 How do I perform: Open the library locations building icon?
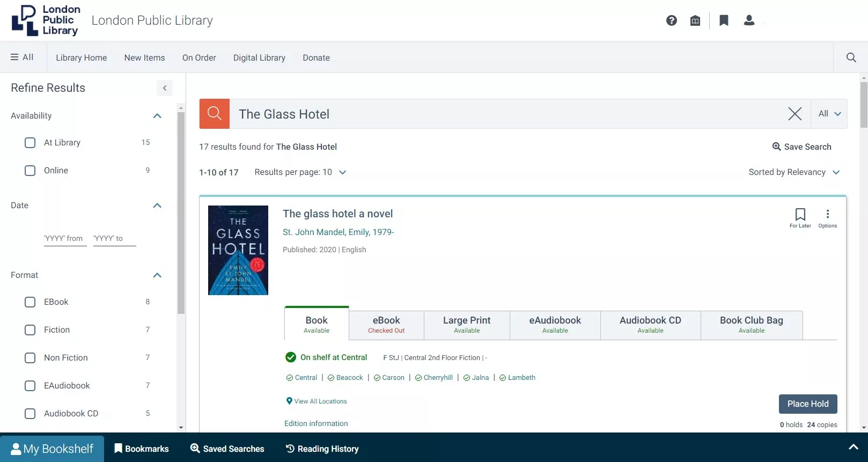(x=695, y=20)
